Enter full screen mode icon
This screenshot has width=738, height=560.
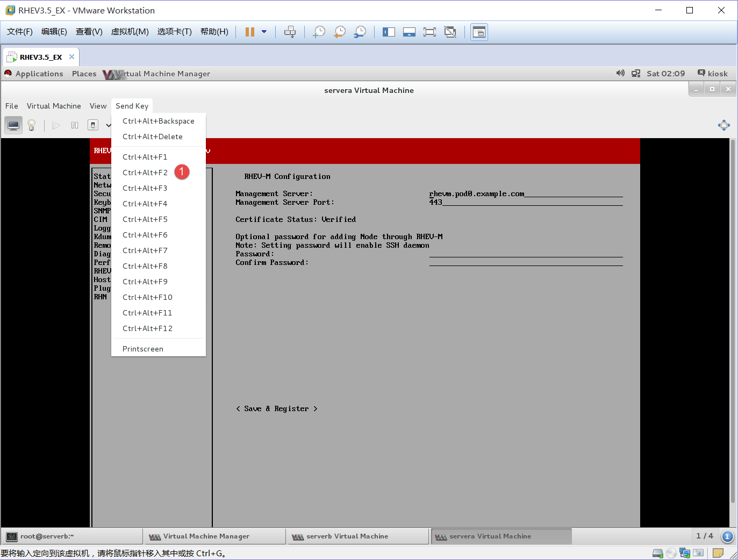pyautogui.click(x=429, y=32)
